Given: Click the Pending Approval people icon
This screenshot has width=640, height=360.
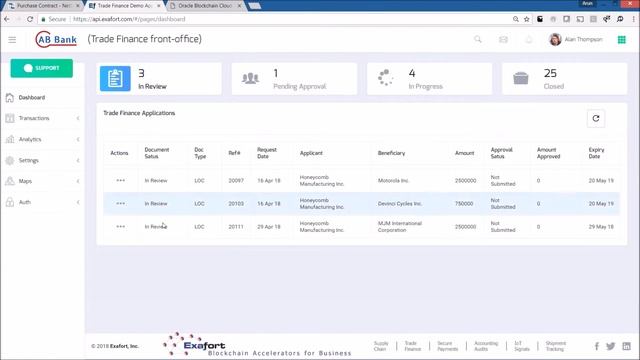Looking at the screenshot, I should pos(250,78).
